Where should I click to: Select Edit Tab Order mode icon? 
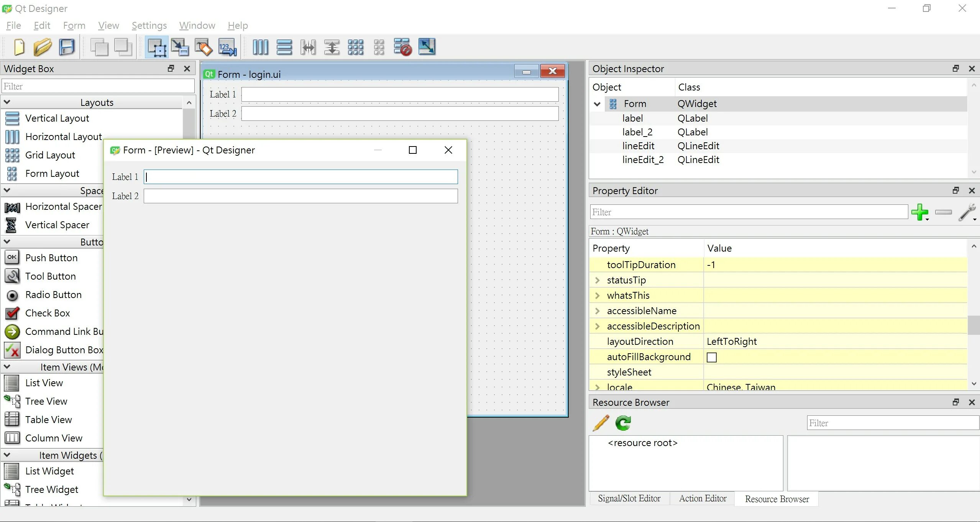click(227, 47)
